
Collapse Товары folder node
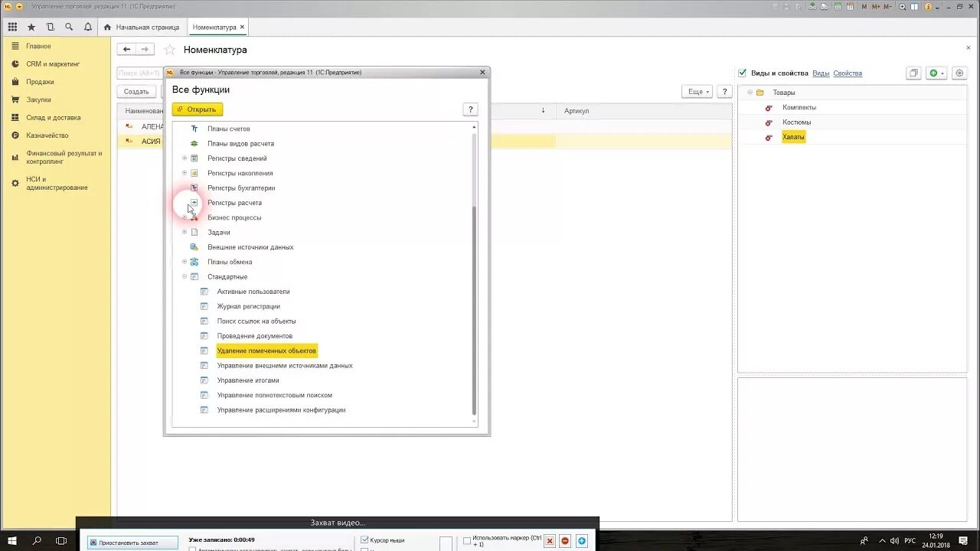point(750,93)
